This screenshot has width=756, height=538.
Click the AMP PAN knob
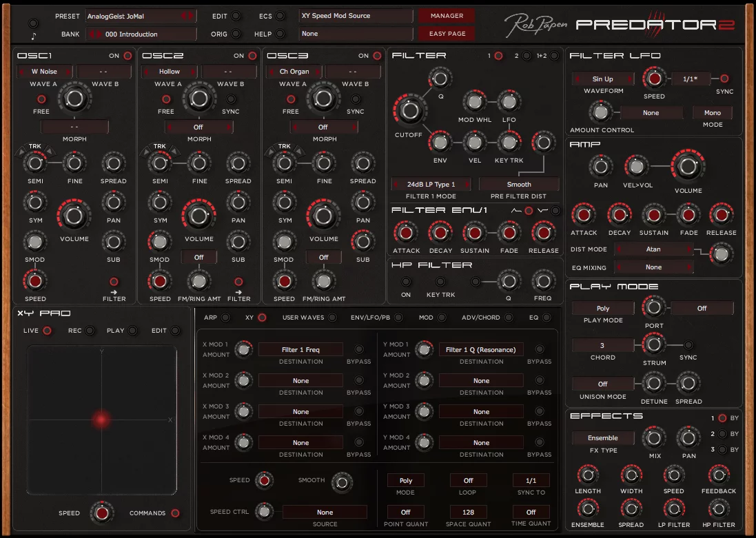(601, 167)
